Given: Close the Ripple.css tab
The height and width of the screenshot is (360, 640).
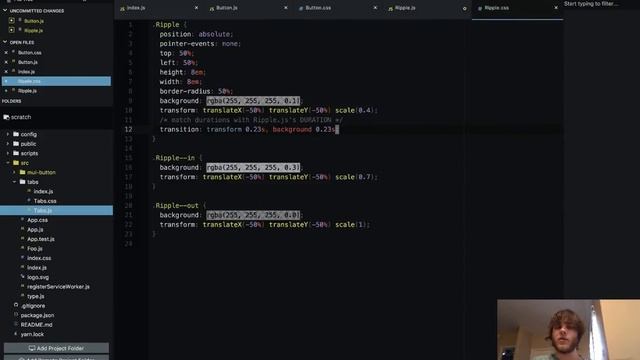Looking at the screenshot, I should [x=556, y=8].
